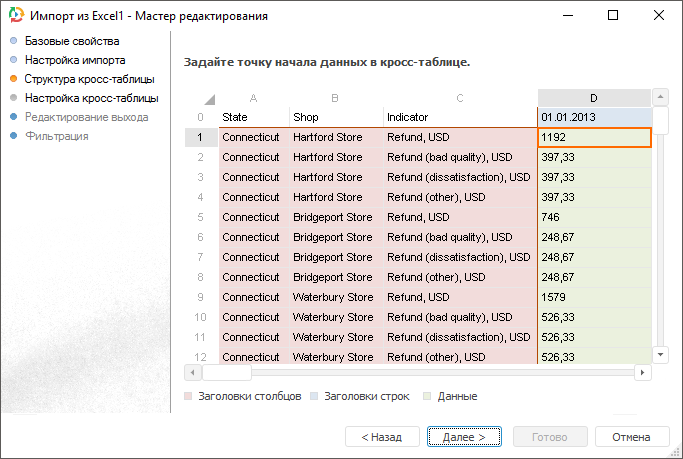The image size is (683, 459).
Task: Click the vertical scrollbar up arrow
Action: (x=660, y=98)
